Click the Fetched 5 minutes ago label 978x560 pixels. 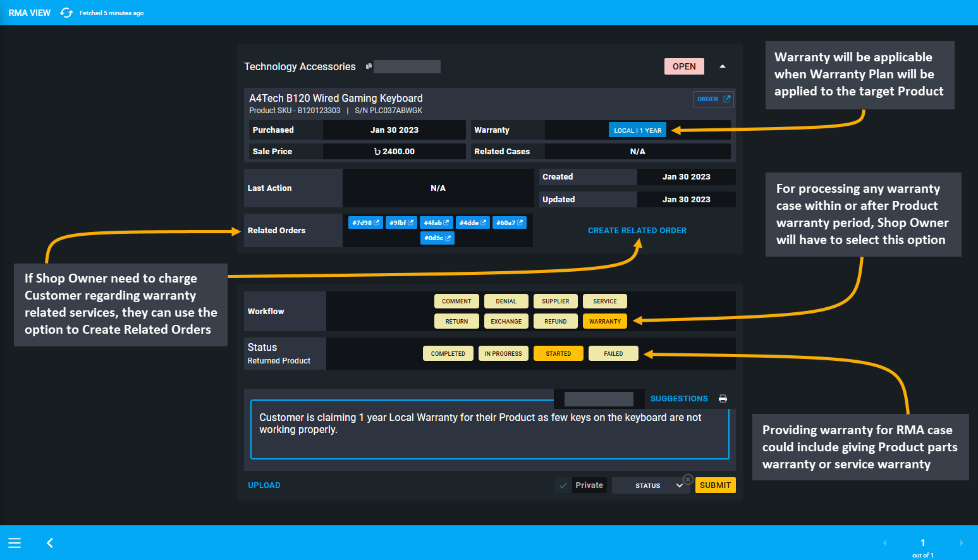[111, 13]
